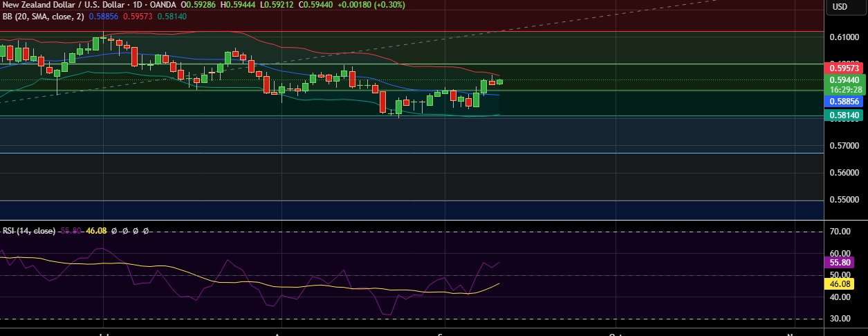Click the 60.00 RSI scale level
The width and height of the screenshot is (868, 336).
[841, 253]
